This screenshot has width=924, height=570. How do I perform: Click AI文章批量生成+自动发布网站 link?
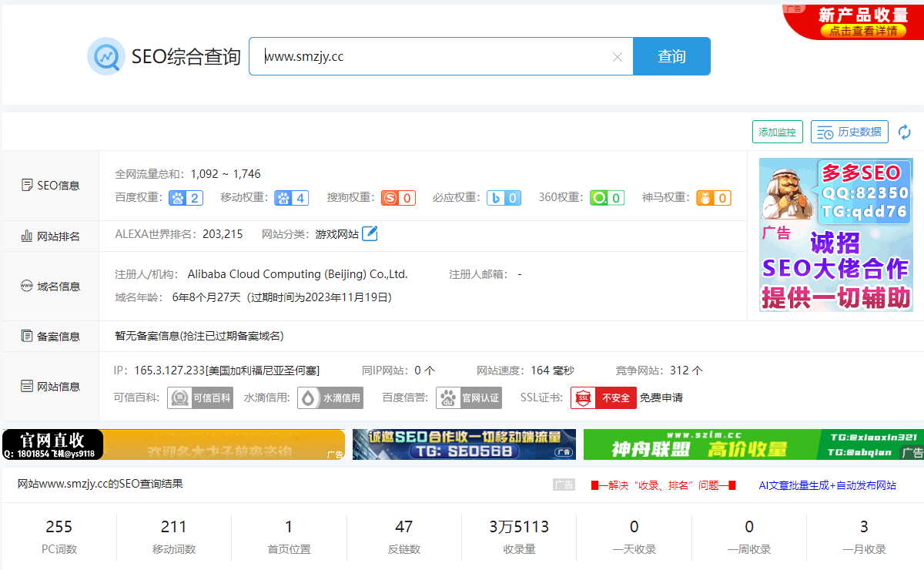click(x=828, y=485)
